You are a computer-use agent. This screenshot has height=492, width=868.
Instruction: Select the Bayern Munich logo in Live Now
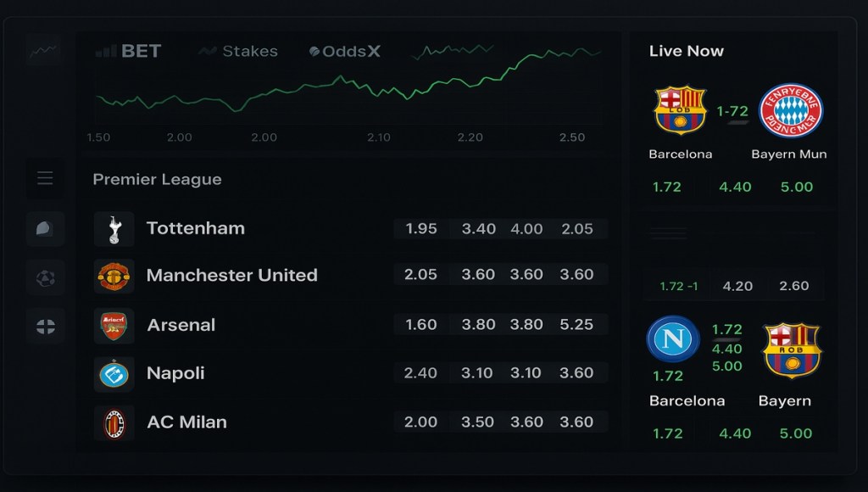tap(792, 110)
